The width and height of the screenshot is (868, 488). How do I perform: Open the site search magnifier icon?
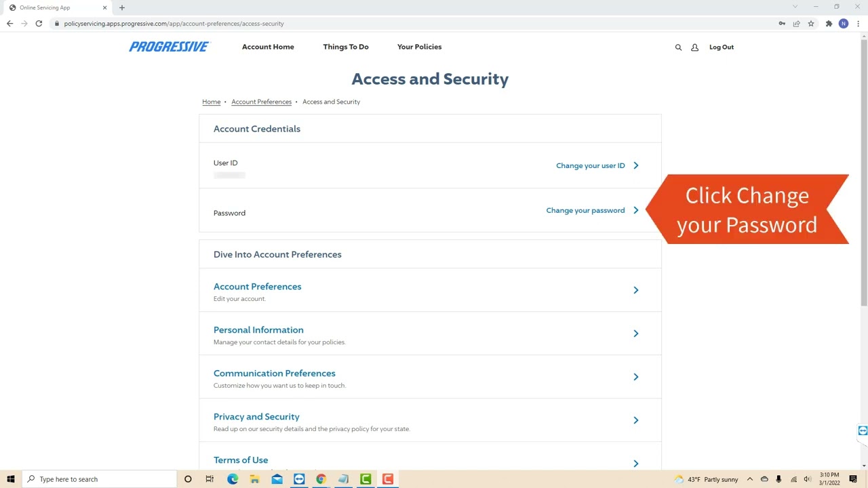coord(678,47)
